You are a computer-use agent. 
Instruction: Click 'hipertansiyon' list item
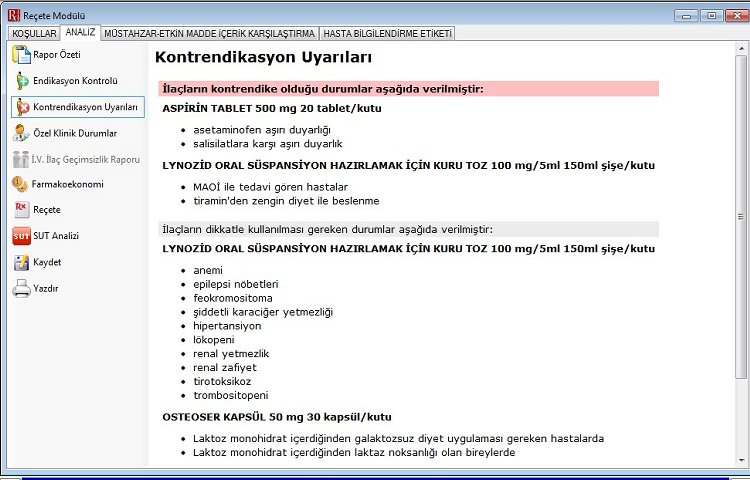coord(227,326)
